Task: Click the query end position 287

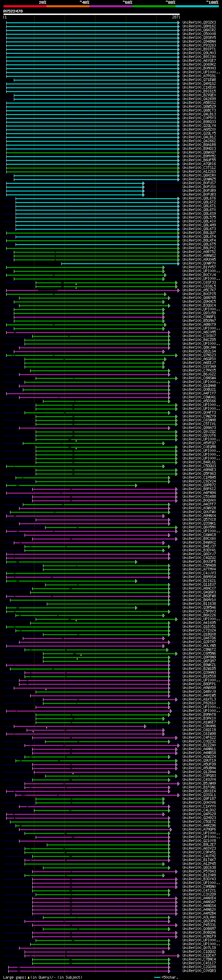Action: [x=175, y=17]
